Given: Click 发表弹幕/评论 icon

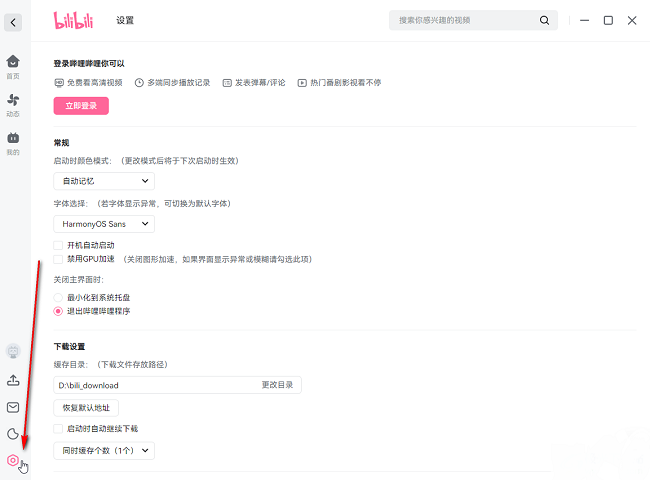Looking at the screenshot, I should (227, 83).
